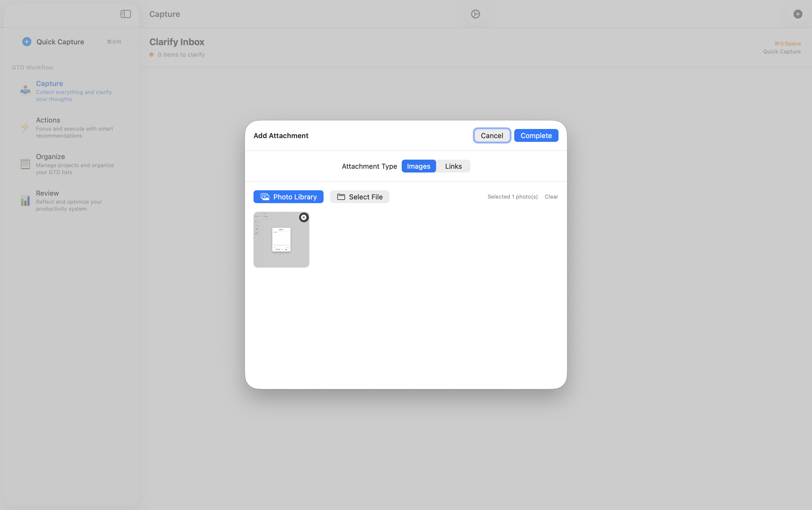This screenshot has width=812, height=510.
Task: Click the Organize clipboard icon
Action: click(x=25, y=164)
